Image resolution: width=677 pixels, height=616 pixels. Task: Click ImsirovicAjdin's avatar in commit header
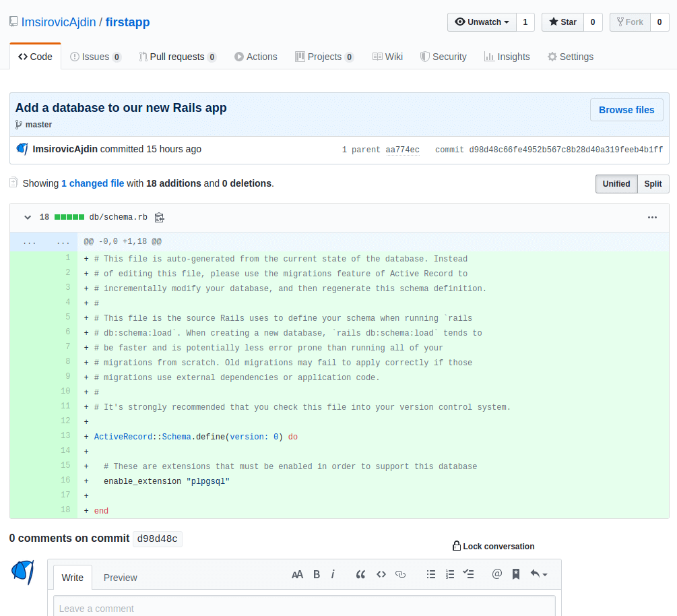tap(22, 149)
